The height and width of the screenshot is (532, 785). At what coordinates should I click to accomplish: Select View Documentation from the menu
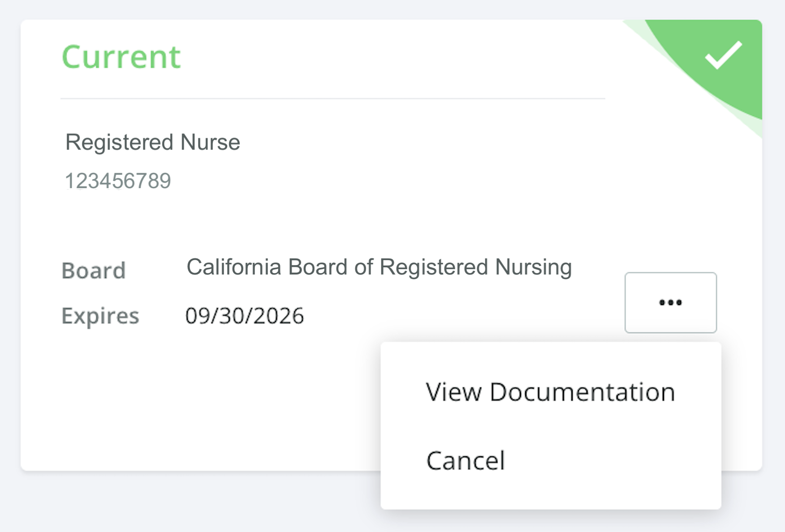pyautogui.click(x=550, y=392)
